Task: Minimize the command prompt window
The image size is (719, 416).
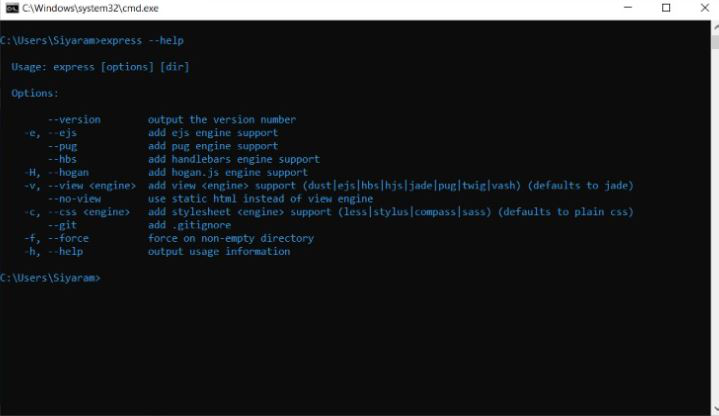Action: pos(619,8)
